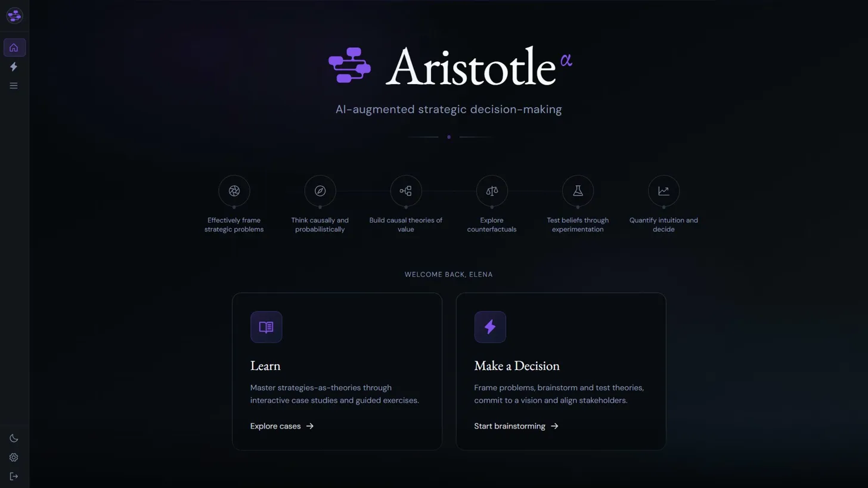Click the Start brainstorming link
868x488 pixels.
pyautogui.click(x=516, y=426)
